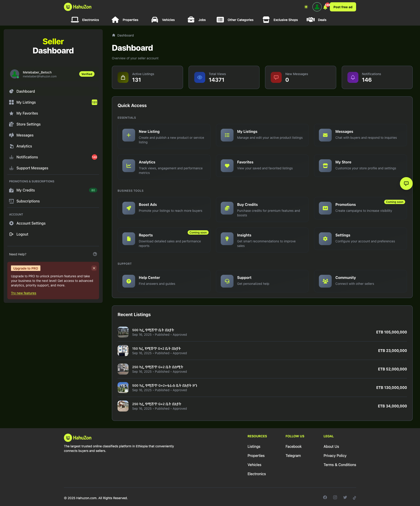Image resolution: width=420 pixels, height=506 pixels.
Task: Click the user profile avatar icon
Action: pos(317,7)
